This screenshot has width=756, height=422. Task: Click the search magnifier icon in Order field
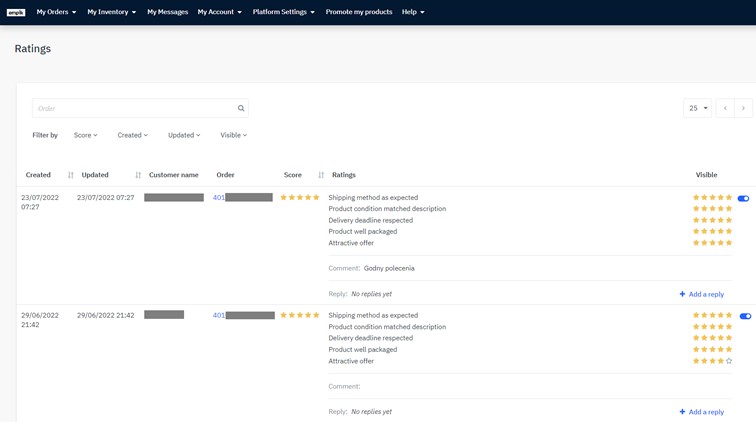241,108
